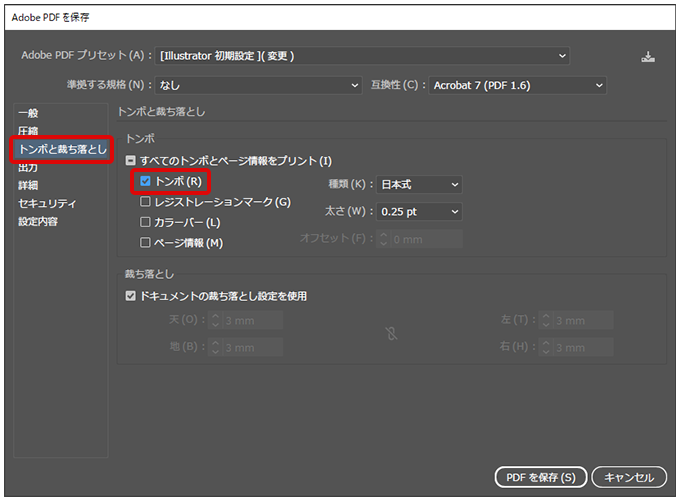Click the オフセット stepper arrows
This screenshot has width=680, height=500.
[x=383, y=239]
